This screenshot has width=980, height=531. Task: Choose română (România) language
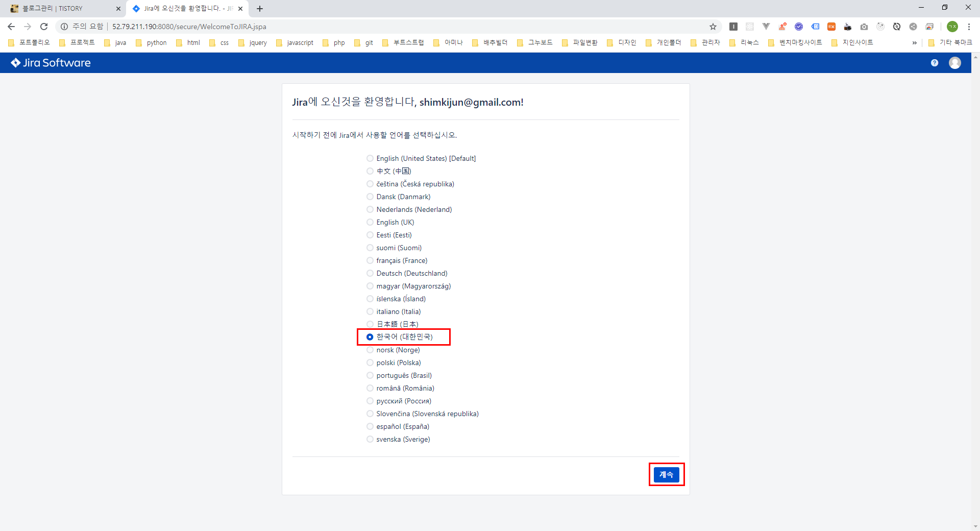[370, 388]
